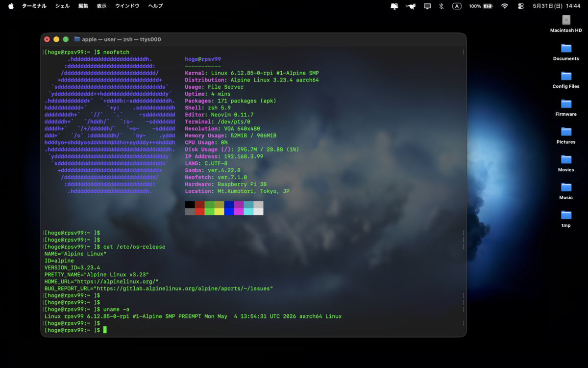Click the "Shell: zsh 5.9" line
The height and width of the screenshot is (368, 588).
click(208, 108)
